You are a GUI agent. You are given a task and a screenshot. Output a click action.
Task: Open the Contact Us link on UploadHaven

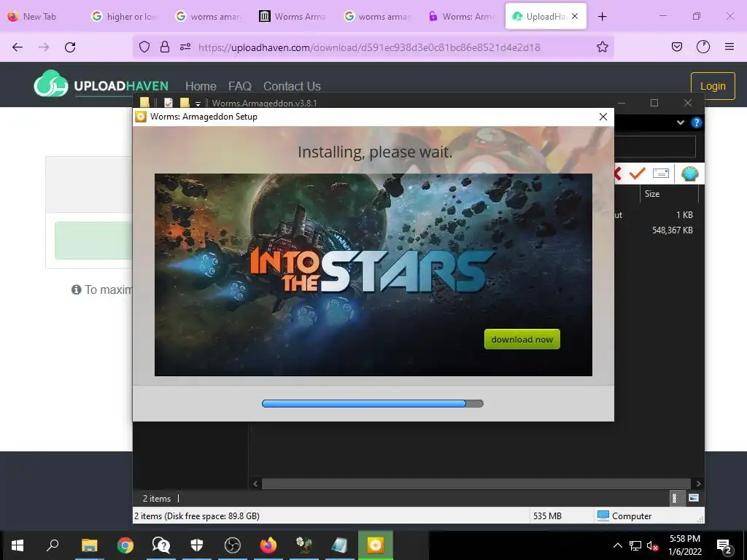(x=292, y=86)
